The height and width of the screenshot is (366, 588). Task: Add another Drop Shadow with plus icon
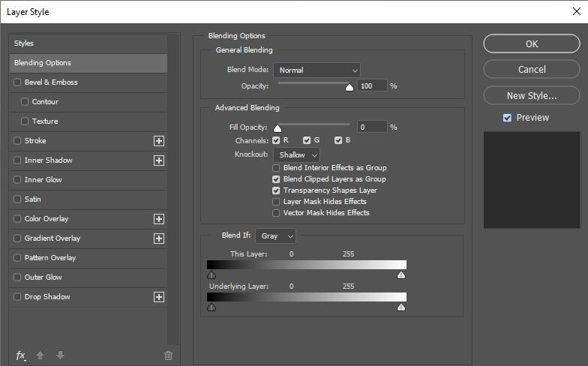coord(159,297)
